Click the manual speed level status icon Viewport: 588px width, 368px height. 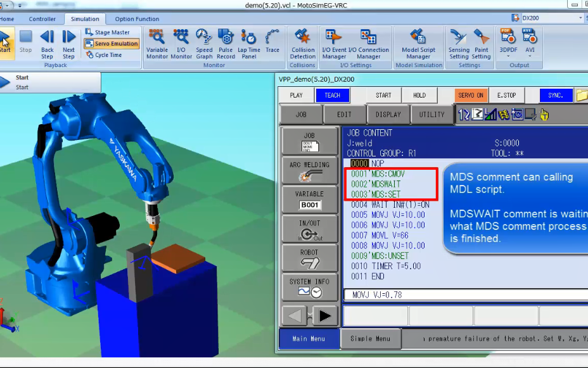490,114
